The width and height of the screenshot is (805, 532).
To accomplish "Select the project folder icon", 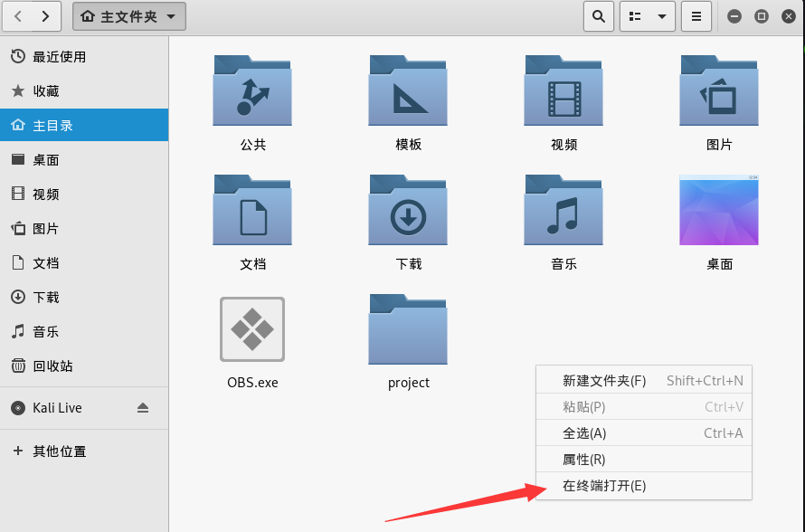I will click(x=408, y=329).
